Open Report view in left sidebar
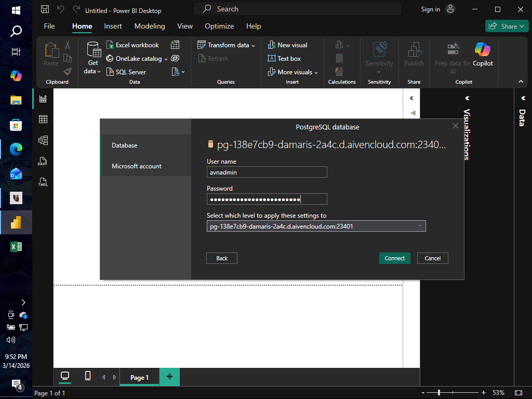 (x=43, y=99)
